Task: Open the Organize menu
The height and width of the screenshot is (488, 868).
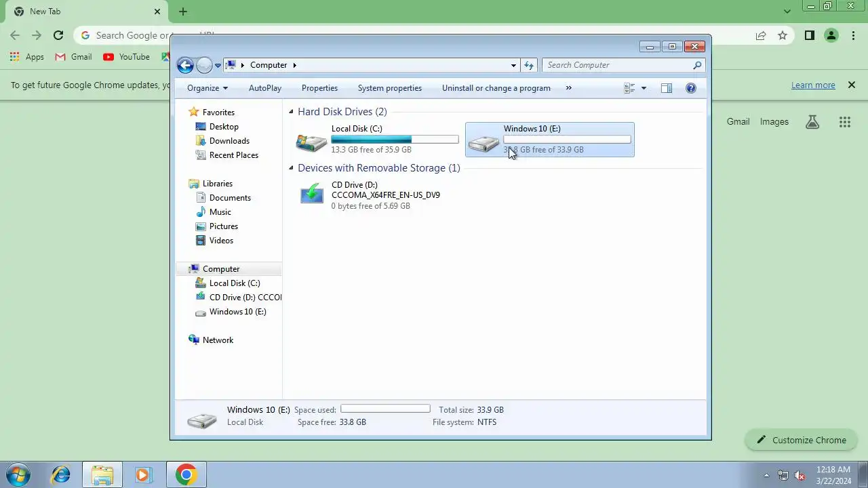Action: pyautogui.click(x=208, y=88)
